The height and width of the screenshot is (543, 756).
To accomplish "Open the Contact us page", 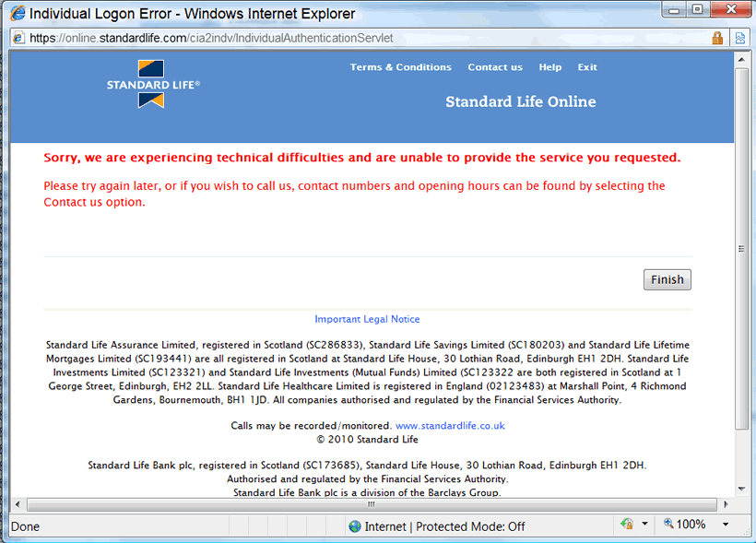I will [495, 67].
